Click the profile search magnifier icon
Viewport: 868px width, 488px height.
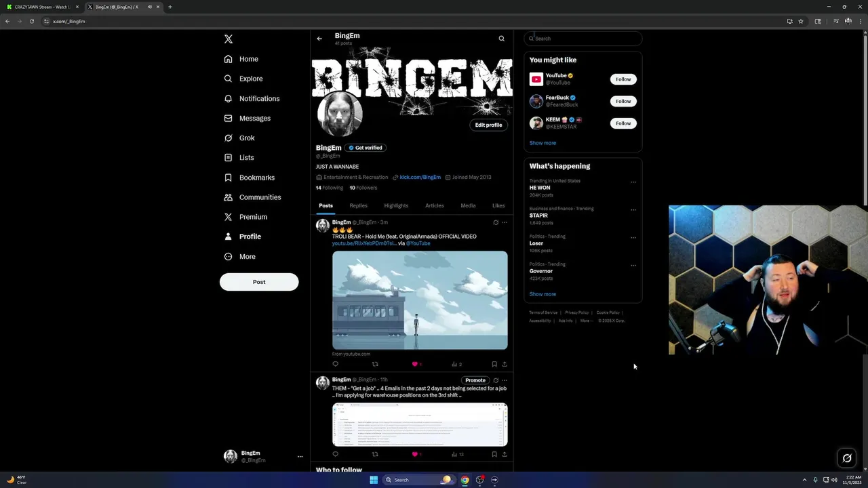click(x=502, y=39)
